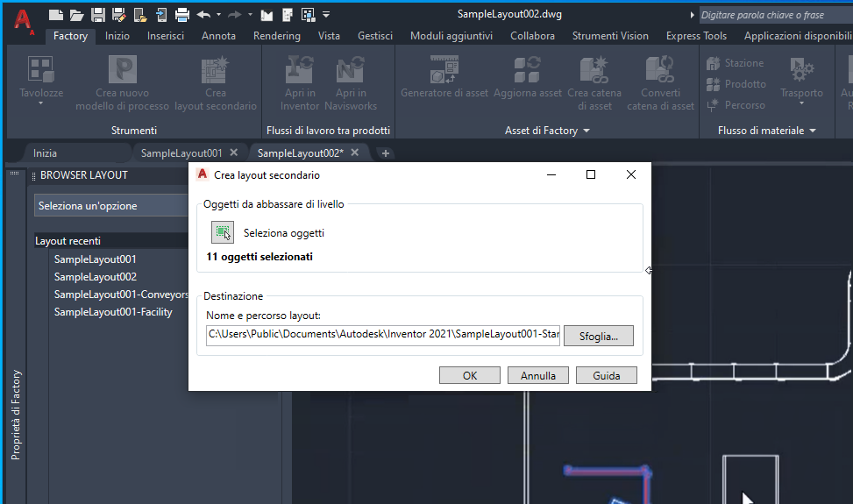
Task: Open the Rendering ribbon tab
Action: [277, 36]
